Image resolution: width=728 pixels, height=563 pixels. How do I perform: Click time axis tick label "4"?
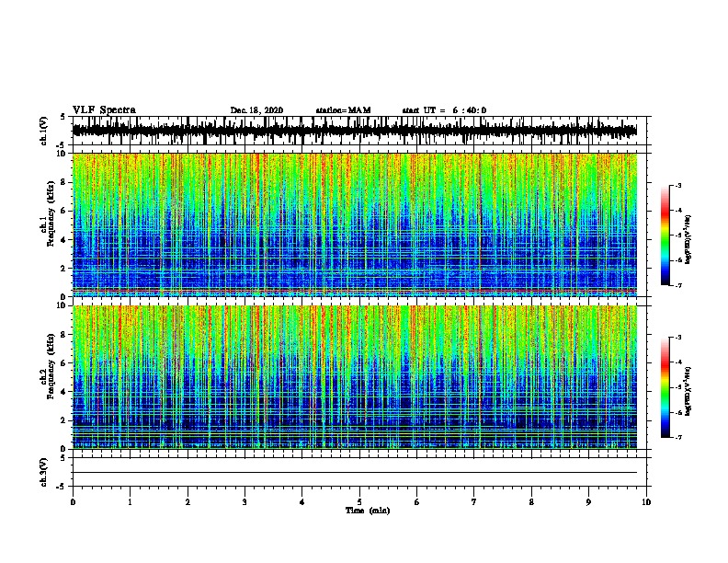click(x=302, y=502)
